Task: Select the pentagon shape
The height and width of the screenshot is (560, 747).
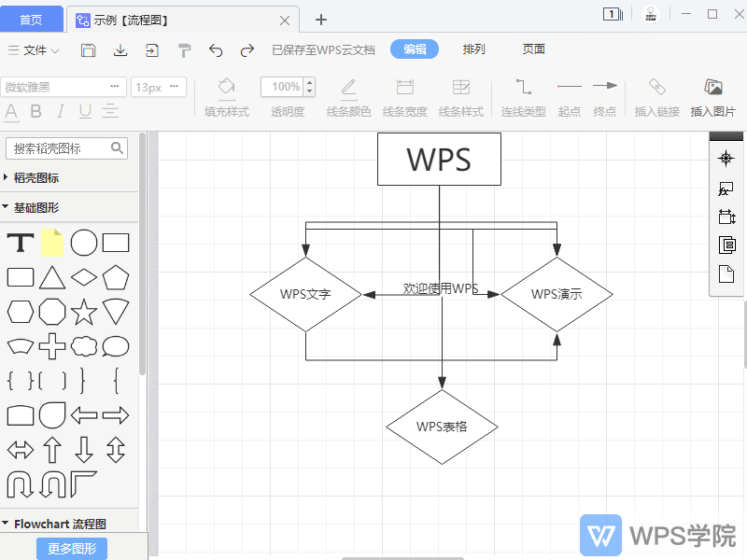Action: click(x=116, y=277)
